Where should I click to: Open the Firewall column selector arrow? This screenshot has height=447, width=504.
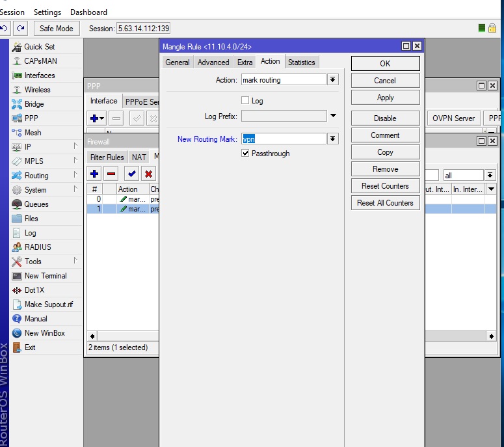pos(491,189)
